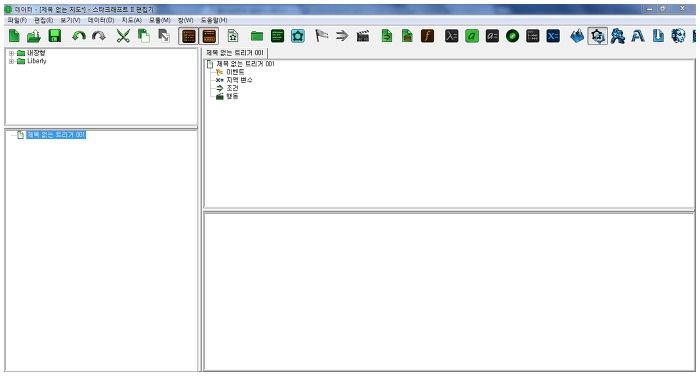
Task: Click the blue document with arrow icon
Action: 658,36
